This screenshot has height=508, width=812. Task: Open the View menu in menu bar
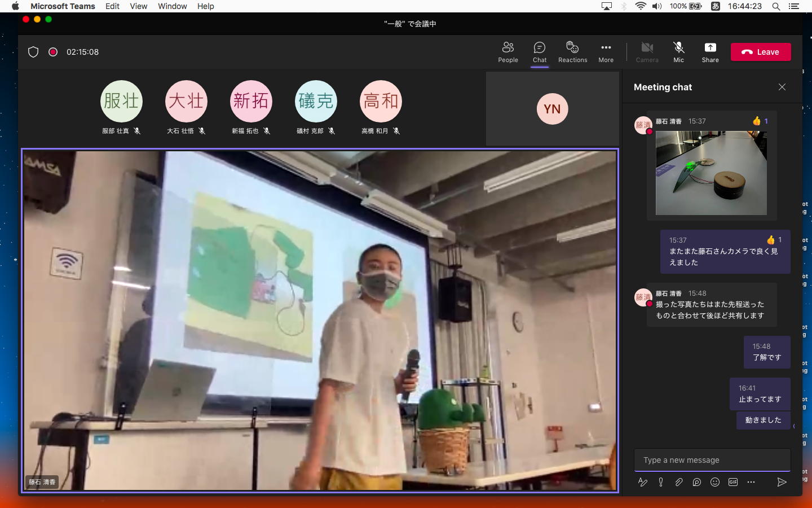(x=138, y=6)
